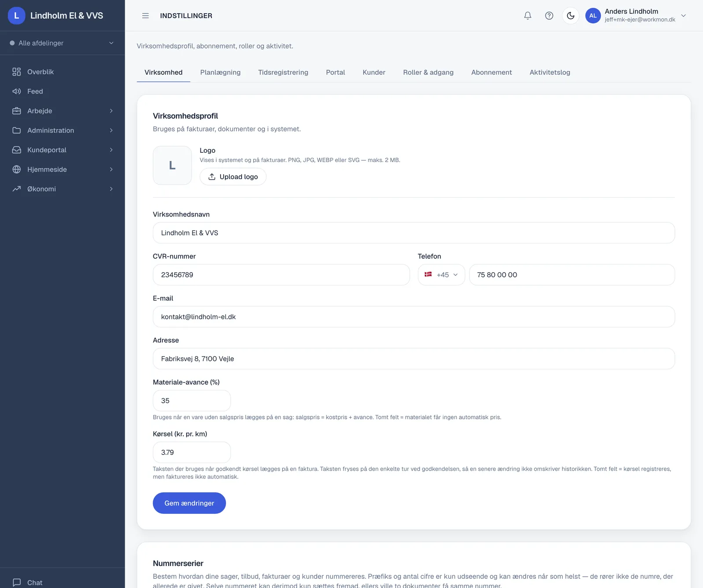Viewport: 703px width, 588px height.
Task: Open the notifications bell
Action: (x=528, y=16)
